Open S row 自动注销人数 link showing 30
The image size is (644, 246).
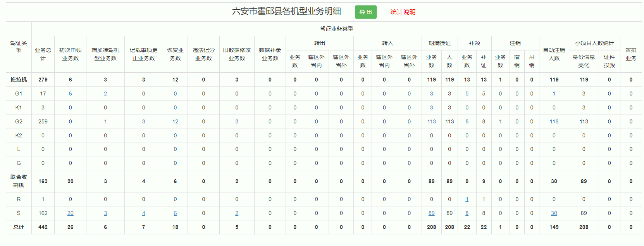click(554, 213)
